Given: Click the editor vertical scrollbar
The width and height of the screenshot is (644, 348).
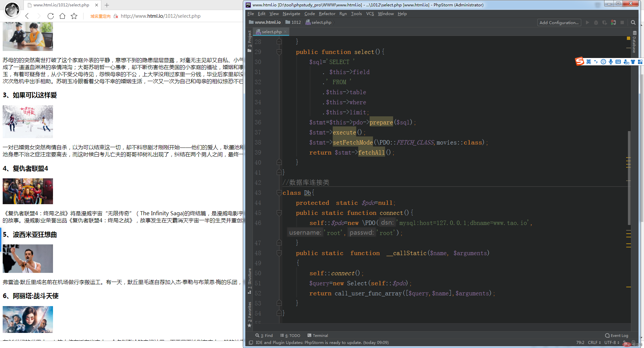Looking at the screenshot, I should click(x=629, y=178).
